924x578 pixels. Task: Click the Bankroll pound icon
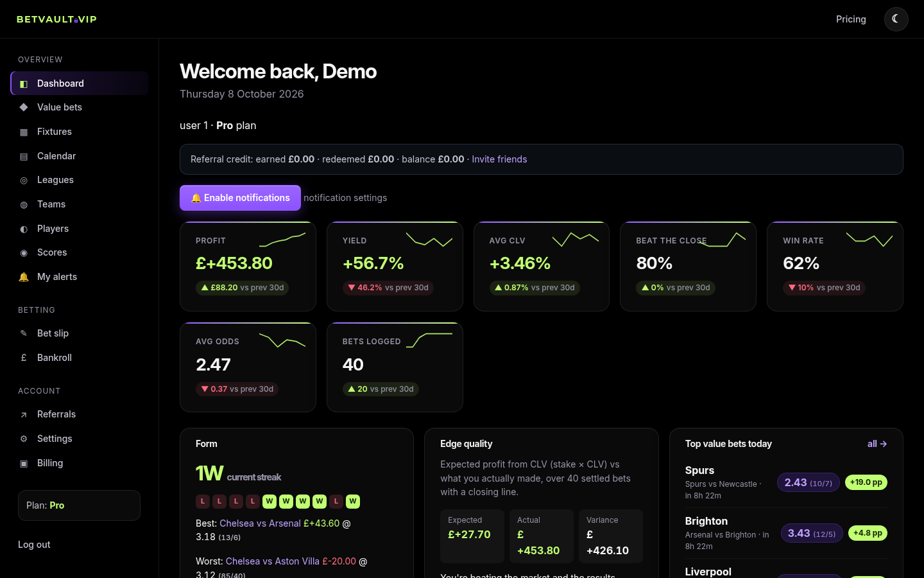(x=24, y=358)
